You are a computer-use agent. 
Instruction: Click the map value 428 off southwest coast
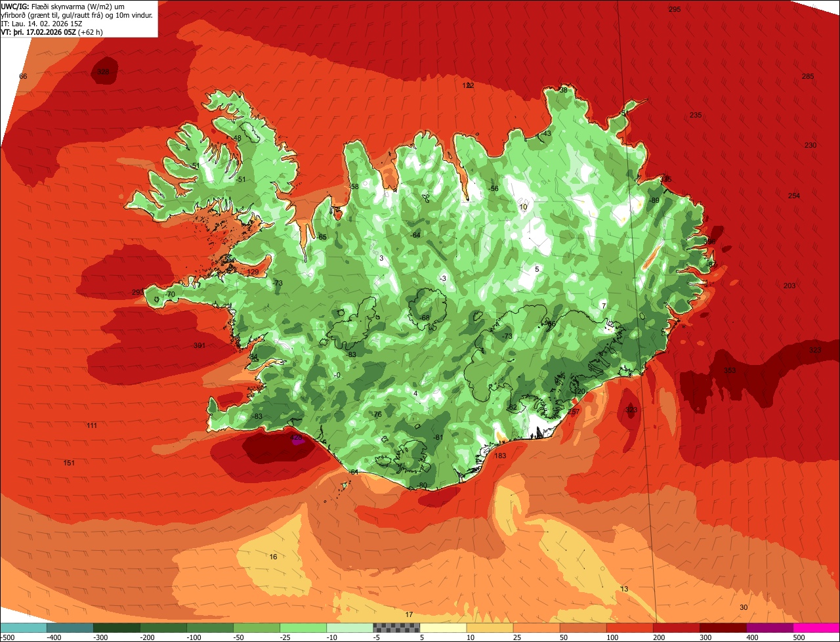pos(296,437)
